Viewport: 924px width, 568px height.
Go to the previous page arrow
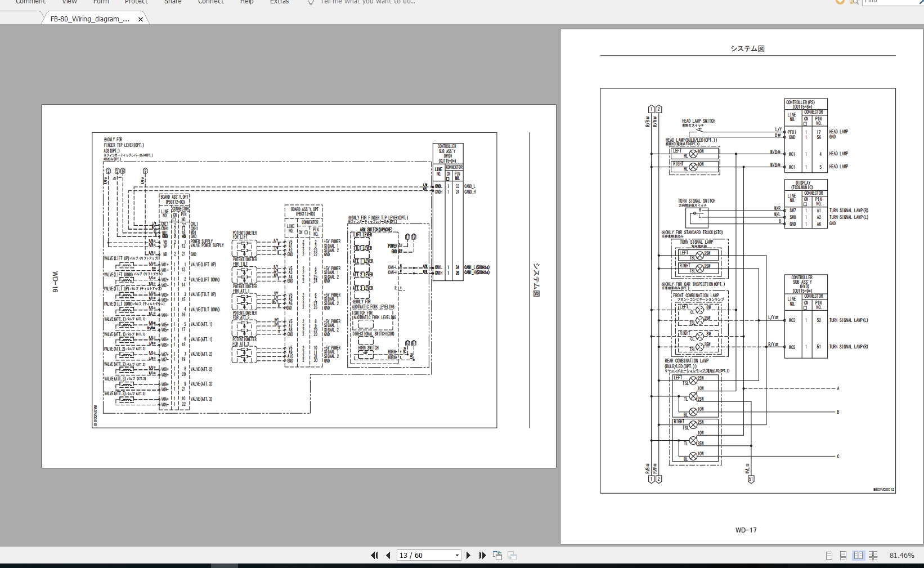tap(388, 556)
